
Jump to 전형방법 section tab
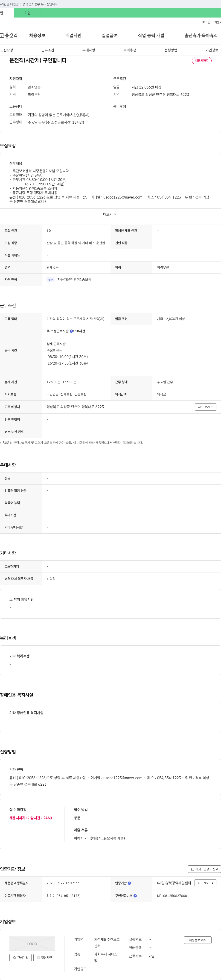pyautogui.click(x=171, y=50)
